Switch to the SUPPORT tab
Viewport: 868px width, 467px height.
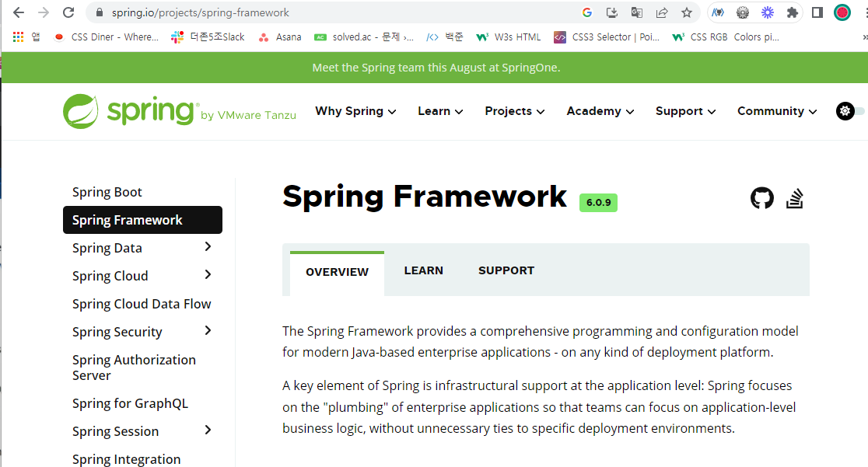pos(506,270)
